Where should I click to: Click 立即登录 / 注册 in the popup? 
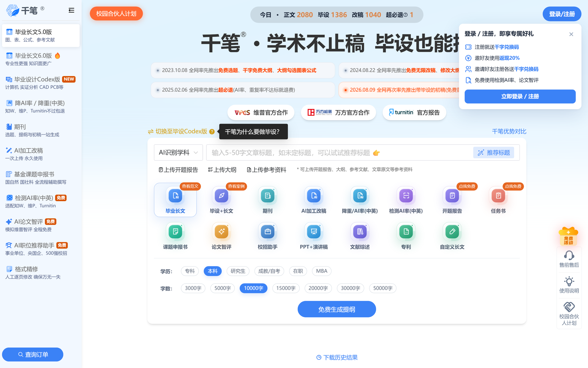click(520, 96)
